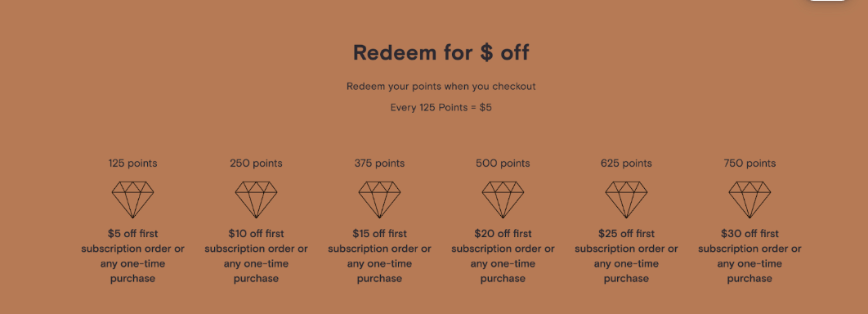Click the $5 off first subscription text
This screenshot has height=314, width=868.
tap(133, 256)
